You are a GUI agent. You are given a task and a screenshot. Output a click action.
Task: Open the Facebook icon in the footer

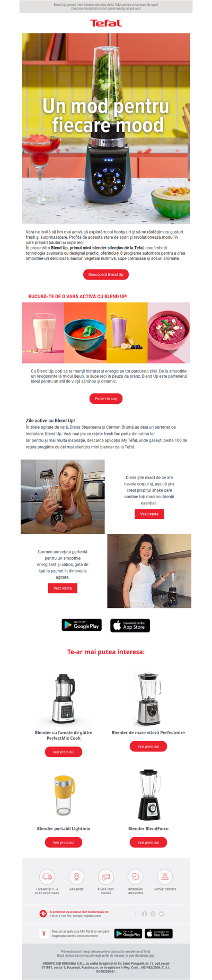pos(144,914)
